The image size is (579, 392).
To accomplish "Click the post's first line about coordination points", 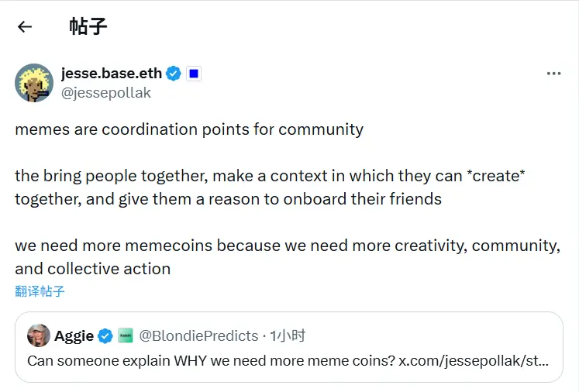I will pos(189,129).
